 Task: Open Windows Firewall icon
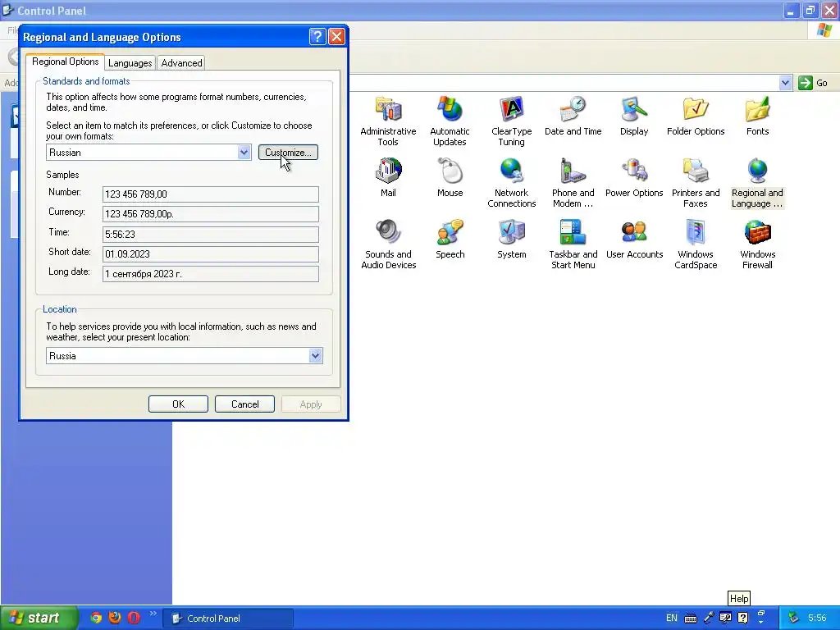(757, 244)
